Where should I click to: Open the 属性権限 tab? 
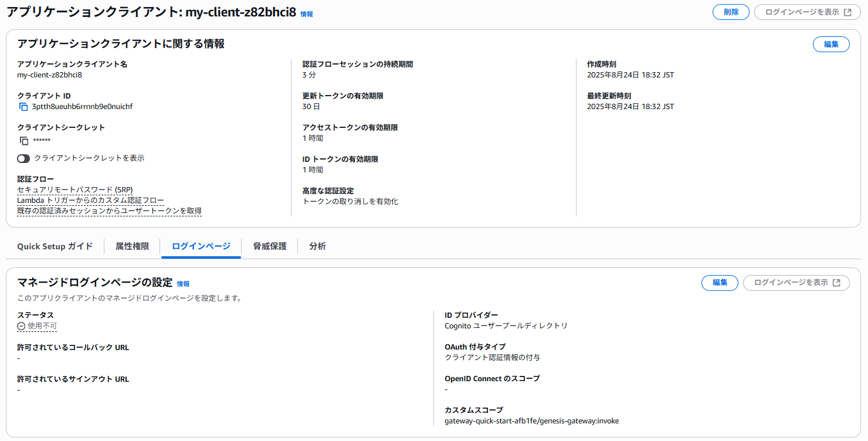point(133,246)
